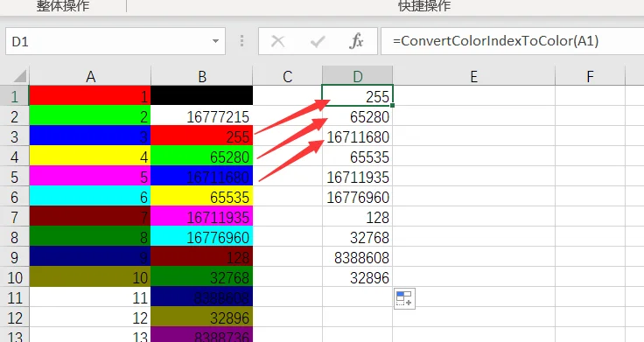Click magenta cell A5 with value 5

tap(90, 176)
